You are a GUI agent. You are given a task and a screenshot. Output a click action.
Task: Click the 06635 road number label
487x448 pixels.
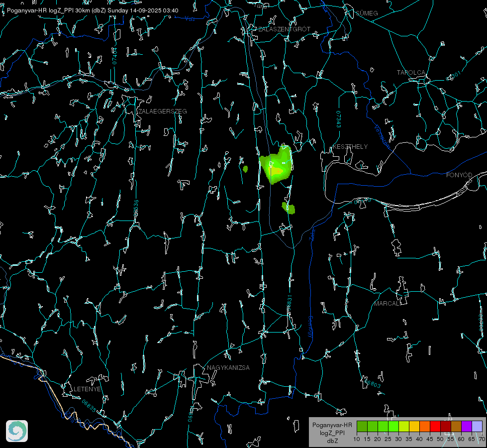pyautogui.click(x=89, y=406)
